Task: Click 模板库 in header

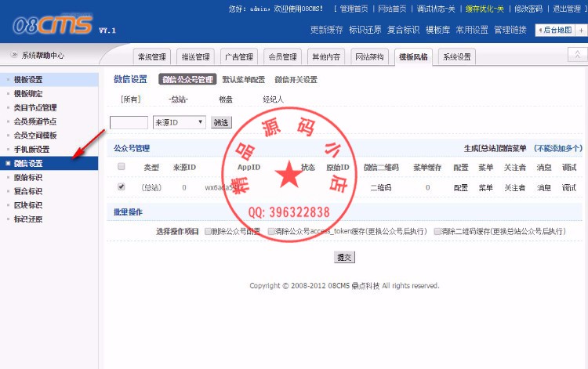Action: pos(437,30)
